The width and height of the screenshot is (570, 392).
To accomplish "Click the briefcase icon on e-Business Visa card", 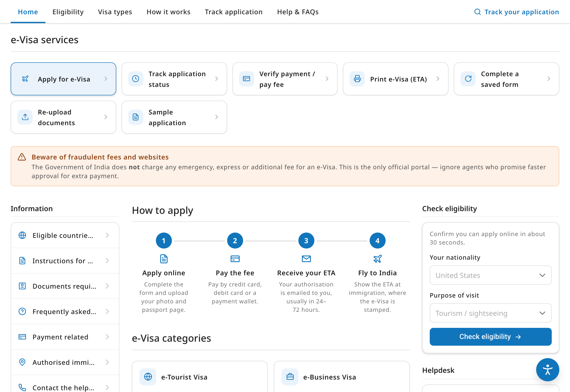I will (290, 377).
